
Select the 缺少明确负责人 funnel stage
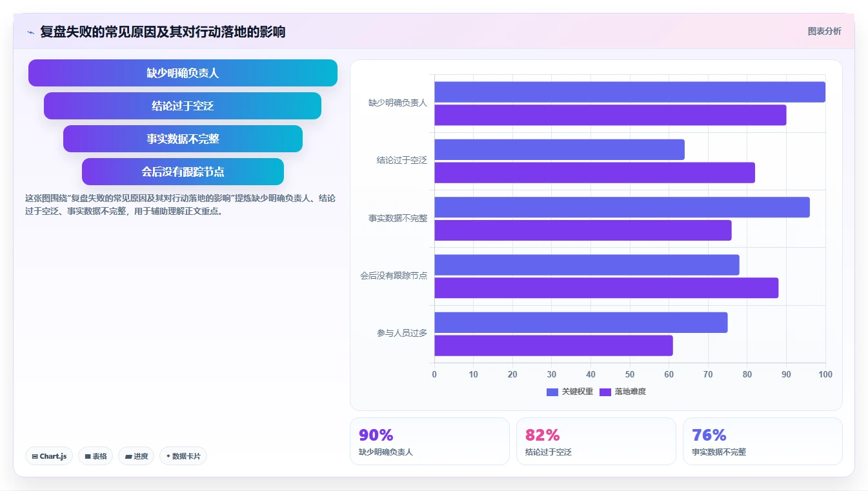[183, 73]
